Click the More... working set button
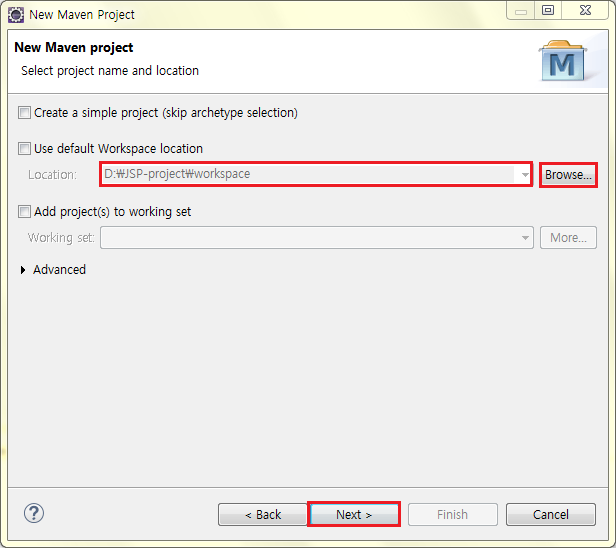The width and height of the screenshot is (616, 548). coord(568,237)
